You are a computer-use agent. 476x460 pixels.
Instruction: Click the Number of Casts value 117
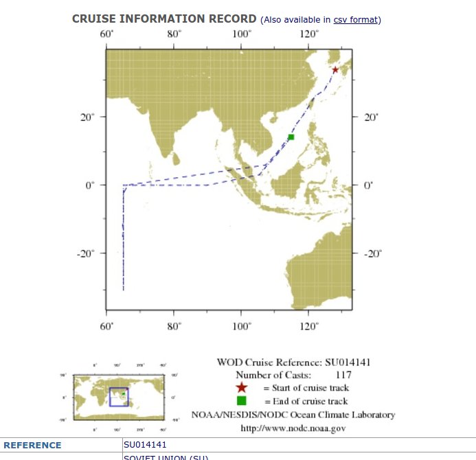click(343, 375)
